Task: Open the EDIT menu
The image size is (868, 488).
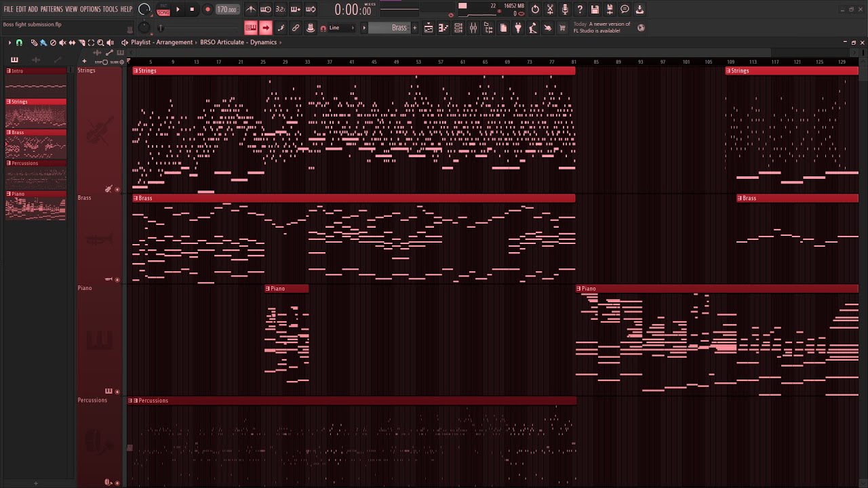Action: [x=21, y=9]
